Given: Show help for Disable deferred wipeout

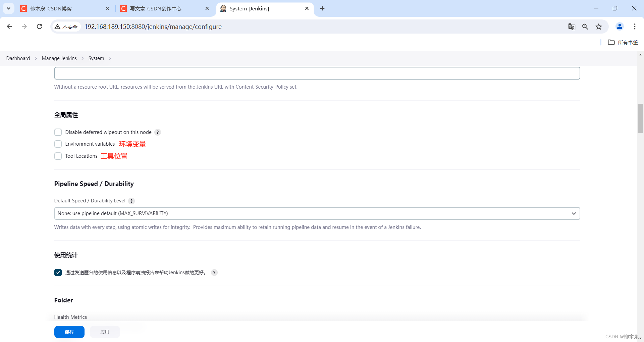Looking at the screenshot, I should click(x=158, y=132).
